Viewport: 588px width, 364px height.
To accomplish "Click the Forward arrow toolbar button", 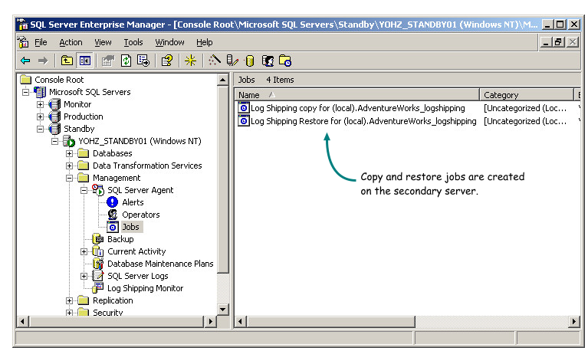I will (43, 61).
